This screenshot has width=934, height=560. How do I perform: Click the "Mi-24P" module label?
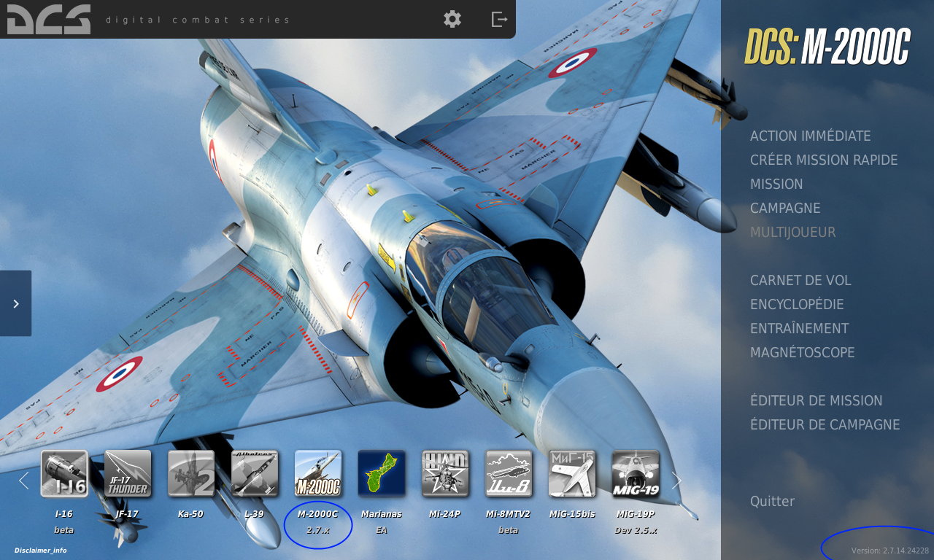tap(445, 514)
